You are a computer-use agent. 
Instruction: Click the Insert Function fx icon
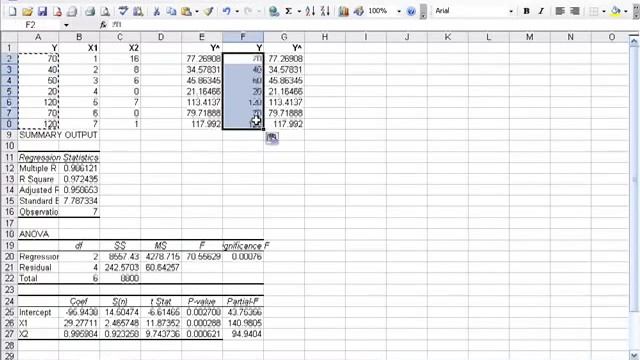103,25
